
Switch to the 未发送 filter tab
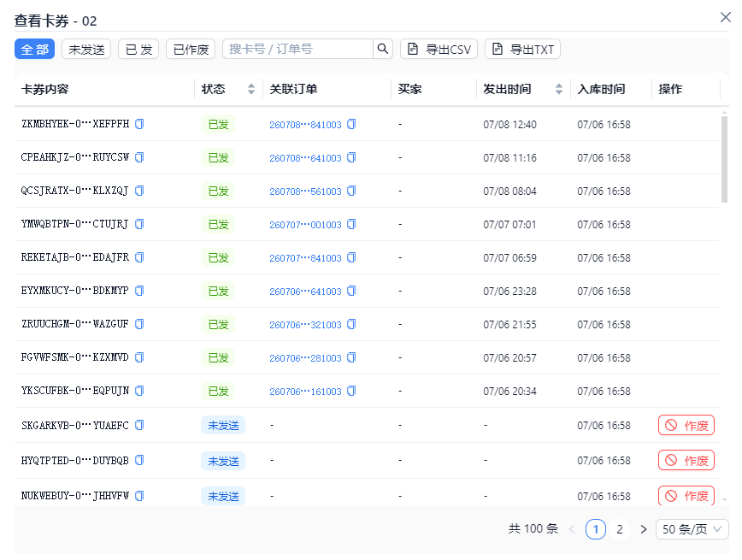tap(86, 49)
